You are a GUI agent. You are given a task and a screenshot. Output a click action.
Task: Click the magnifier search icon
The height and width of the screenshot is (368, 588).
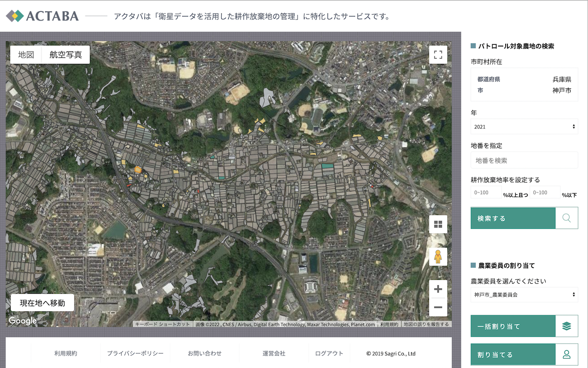pos(567,218)
